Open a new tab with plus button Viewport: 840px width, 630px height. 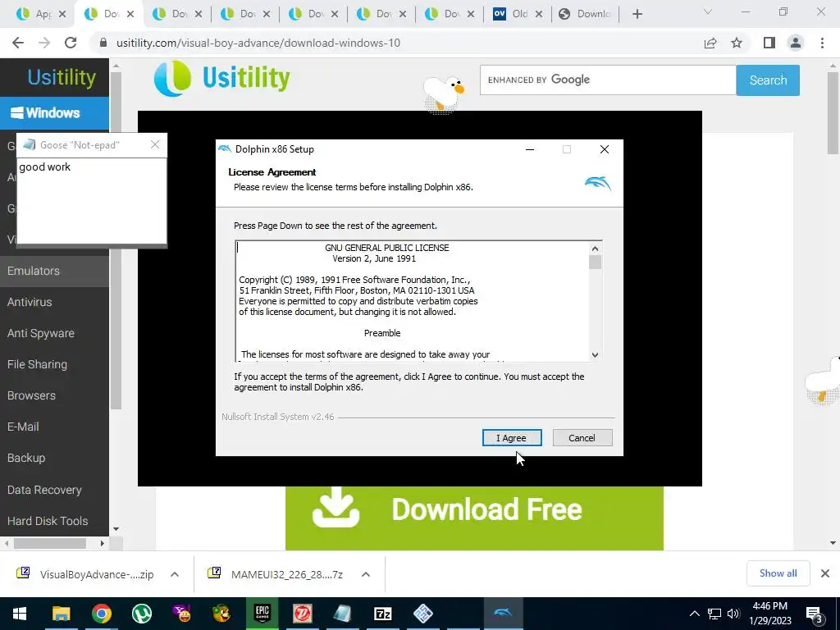point(637,14)
